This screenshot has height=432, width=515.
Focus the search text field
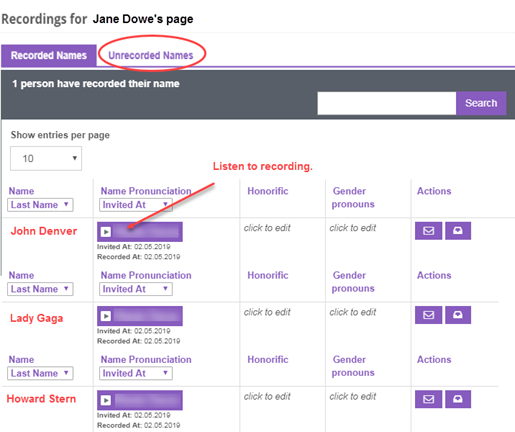(387, 103)
